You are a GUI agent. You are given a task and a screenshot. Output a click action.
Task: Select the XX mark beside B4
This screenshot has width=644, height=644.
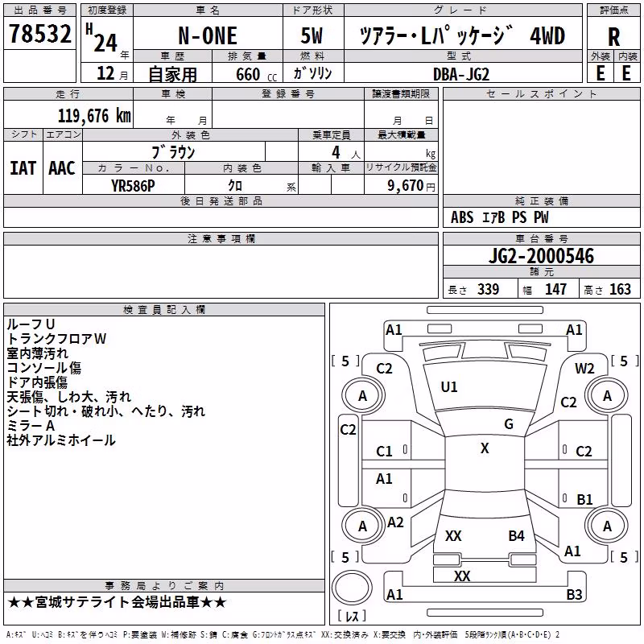click(x=453, y=535)
